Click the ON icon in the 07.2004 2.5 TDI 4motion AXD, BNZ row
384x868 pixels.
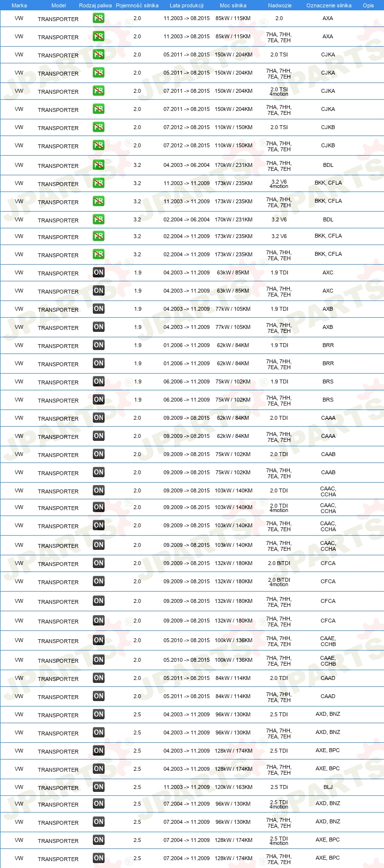point(99,804)
